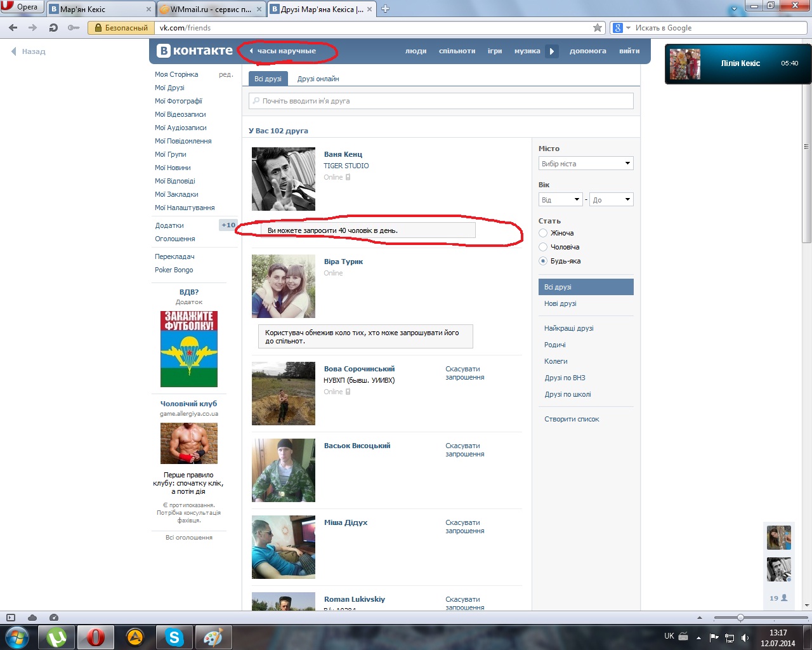This screenshot has height=650, width=812.
Task: Filter friends by Родичі
Action: 555,345
